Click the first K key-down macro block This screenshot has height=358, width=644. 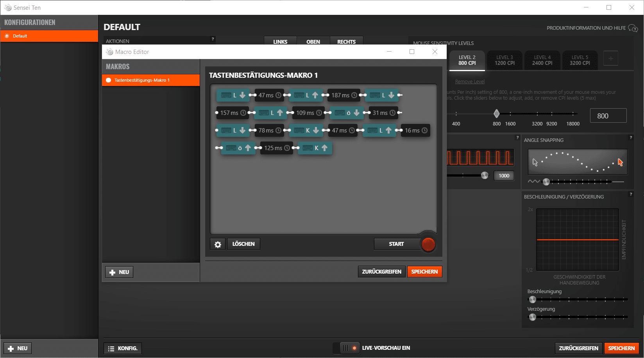pyautogui.click(x=306, y=131)
